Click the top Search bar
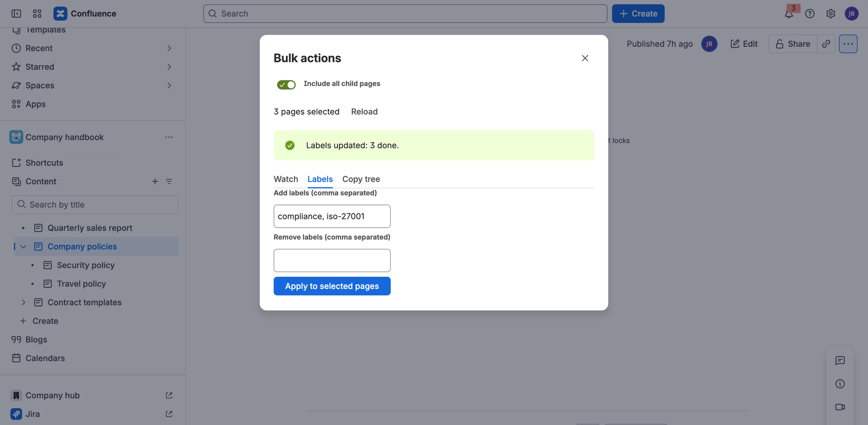The width and height of the screenshot is (868, 425). [x=405, y=14]
